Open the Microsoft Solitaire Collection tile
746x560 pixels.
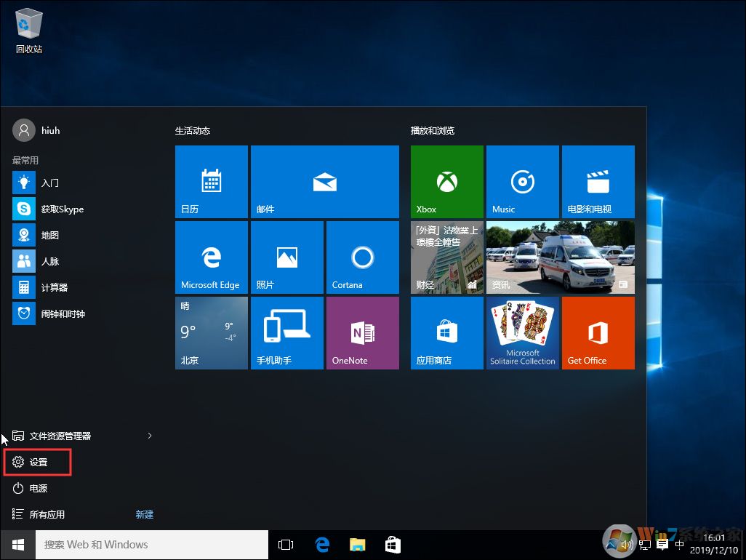click(x=522, y=332)
